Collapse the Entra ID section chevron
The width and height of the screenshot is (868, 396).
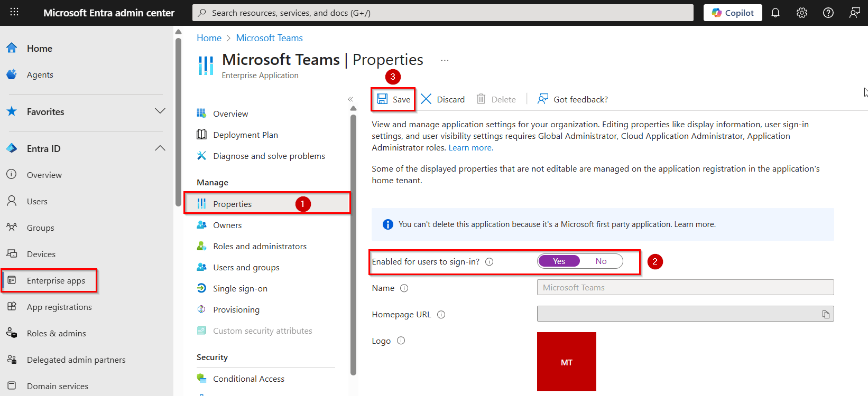point(160,148)
